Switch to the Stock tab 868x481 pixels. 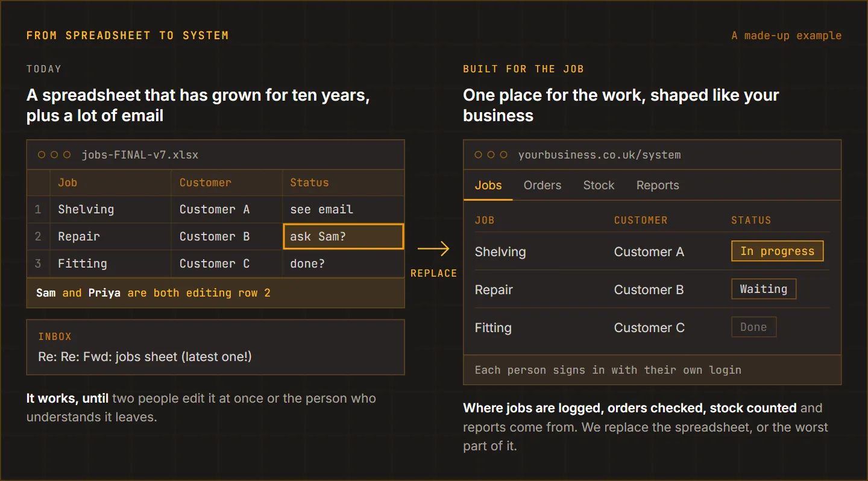pyautogui.click(x=599, y=186)
